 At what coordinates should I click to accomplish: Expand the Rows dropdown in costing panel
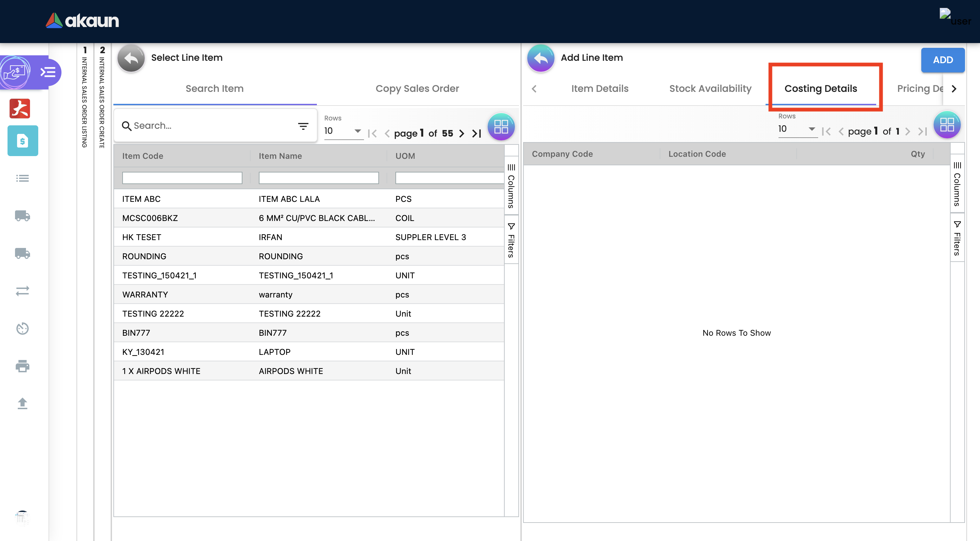pos(797,129)
